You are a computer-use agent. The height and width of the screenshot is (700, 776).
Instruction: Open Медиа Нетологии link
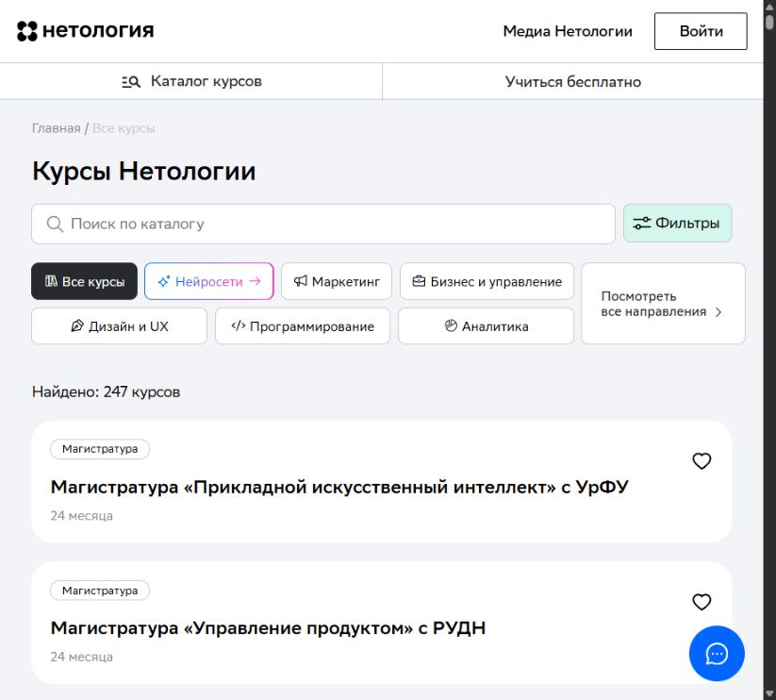568,31
